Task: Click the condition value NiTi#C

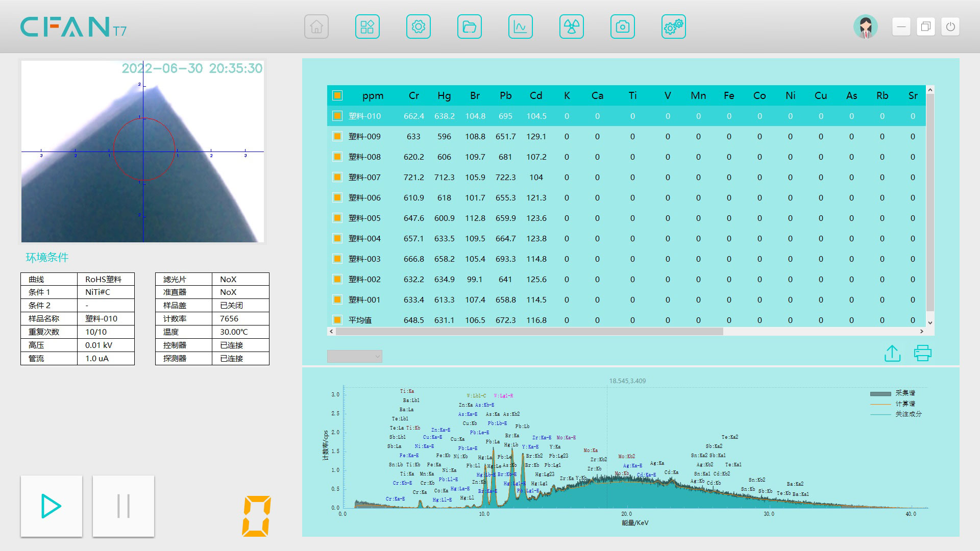Action: 97,292
